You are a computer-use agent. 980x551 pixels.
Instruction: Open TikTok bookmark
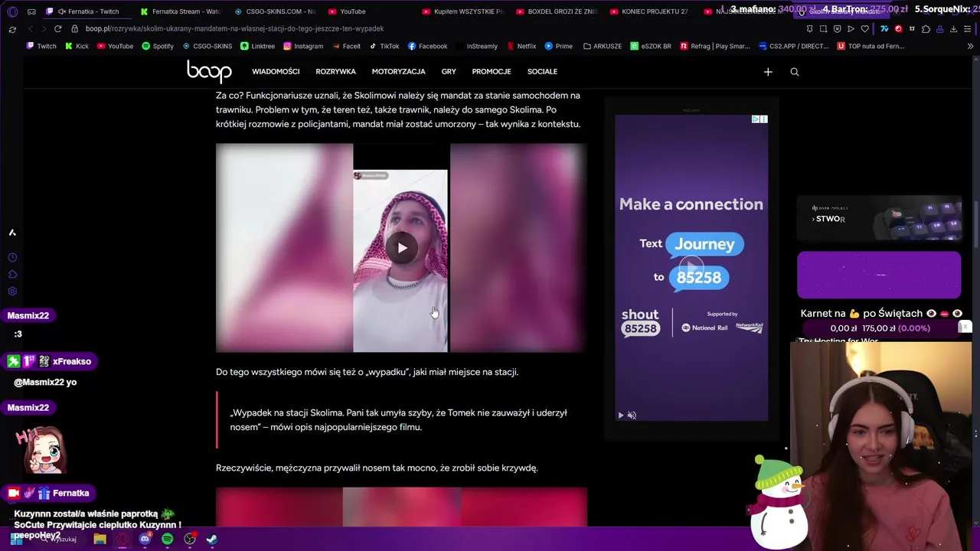384,46
